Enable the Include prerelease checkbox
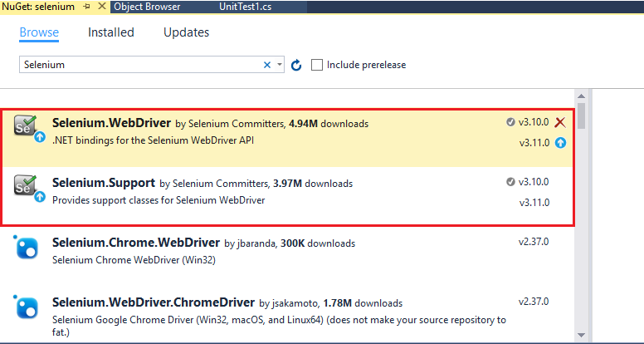 (316, 65)
